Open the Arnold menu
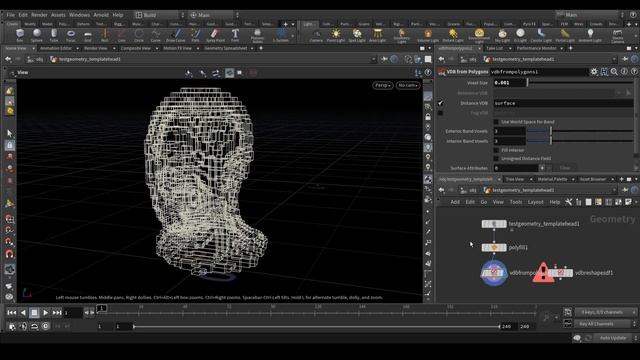640x360 pixels. click(101, 15)
